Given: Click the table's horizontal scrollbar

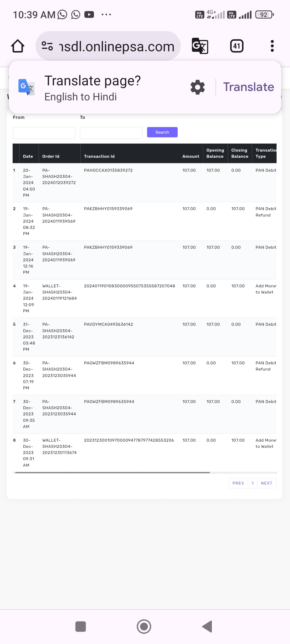Looking at the screenshot, I should click(x=112, y=473).
